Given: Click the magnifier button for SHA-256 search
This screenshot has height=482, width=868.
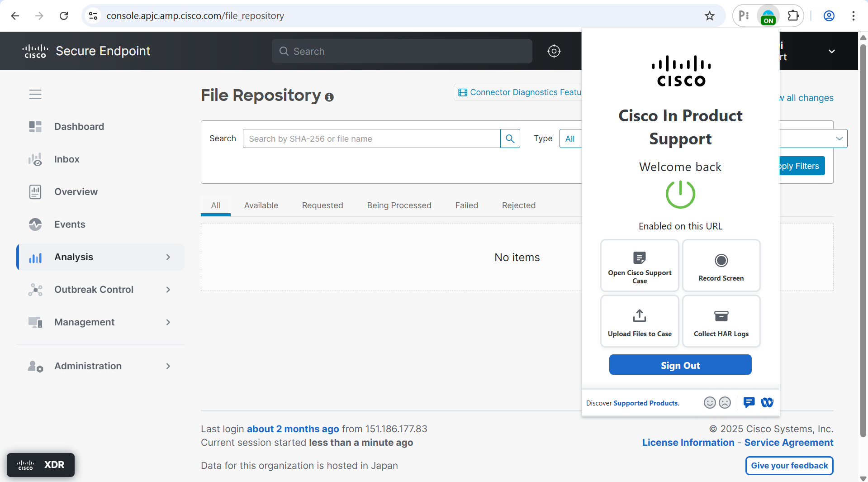Looking at the screenshot, I should (x=510, y=138).
